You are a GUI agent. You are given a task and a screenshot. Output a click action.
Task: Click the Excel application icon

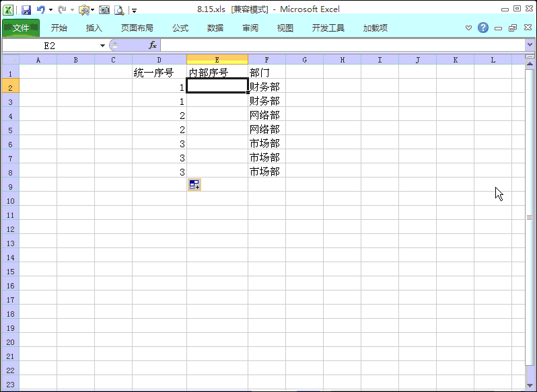[x=8, y=10]
